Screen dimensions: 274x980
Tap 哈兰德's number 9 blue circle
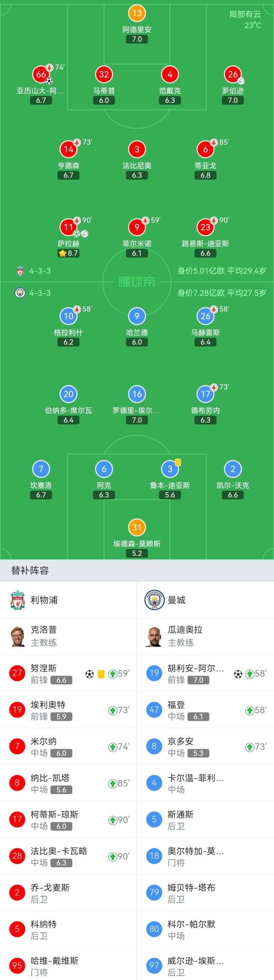point(137,316)
